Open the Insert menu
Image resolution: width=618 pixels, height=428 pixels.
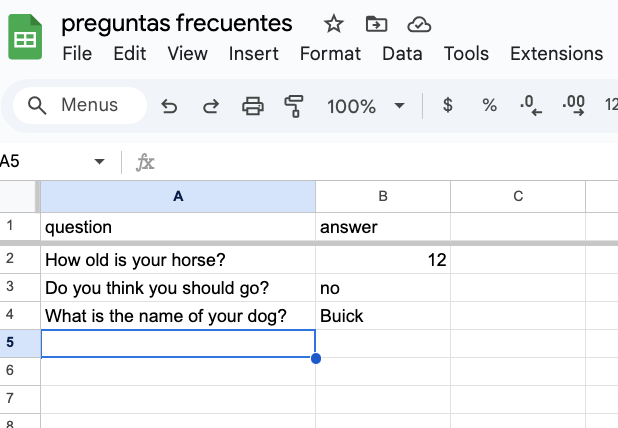254,54
